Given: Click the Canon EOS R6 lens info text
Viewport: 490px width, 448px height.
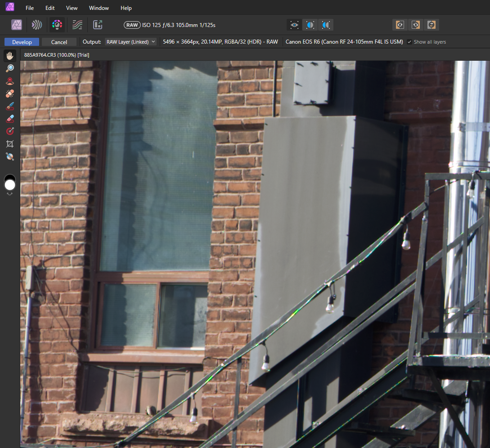Looking at the screenshot, I should coord(344,41).
